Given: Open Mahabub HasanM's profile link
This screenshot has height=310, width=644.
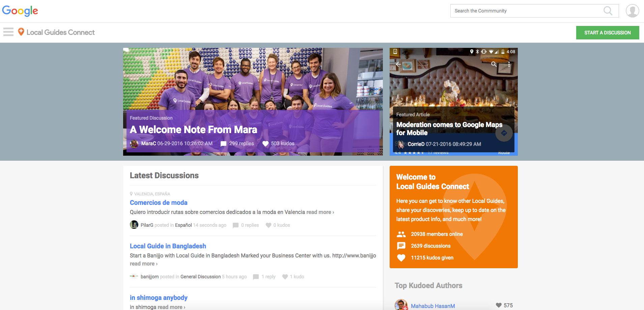Looking at the screenshot, I should pos(433,306).
